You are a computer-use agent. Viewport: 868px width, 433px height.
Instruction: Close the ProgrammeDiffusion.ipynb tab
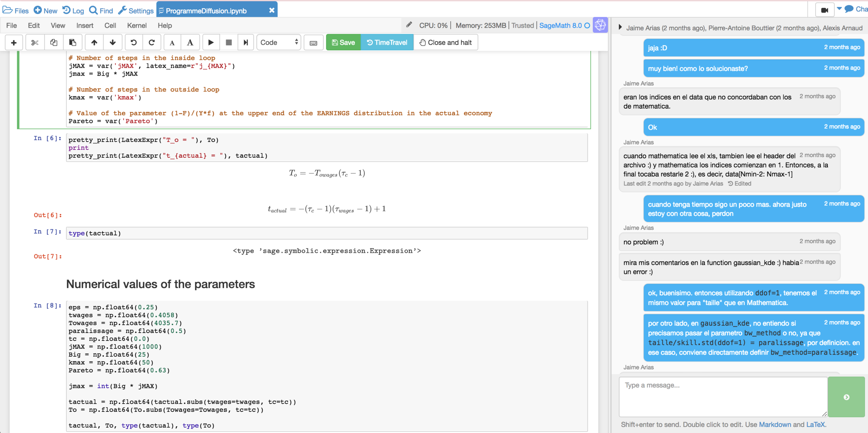(x=272, y=10)
